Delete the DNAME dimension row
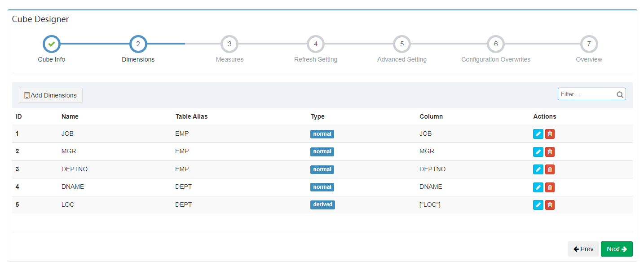 tap(550, 187)
